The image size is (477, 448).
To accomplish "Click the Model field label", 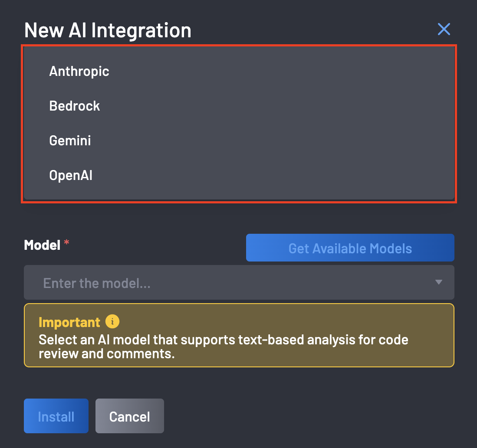I will (42, 245).
